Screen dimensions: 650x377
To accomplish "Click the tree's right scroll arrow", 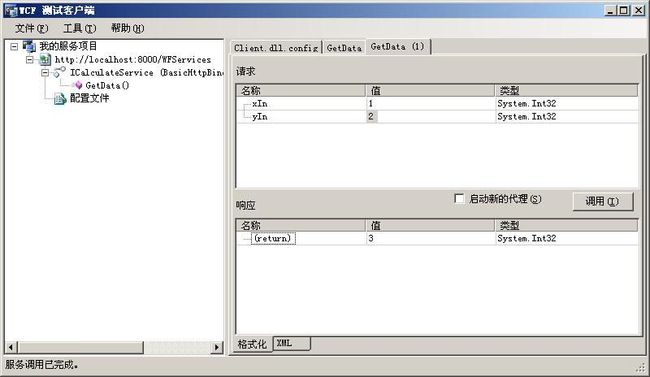I will coord(216,347).
